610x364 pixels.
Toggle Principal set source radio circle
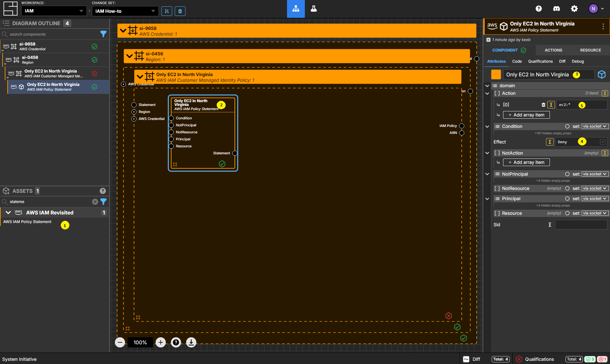pos(567,199)
